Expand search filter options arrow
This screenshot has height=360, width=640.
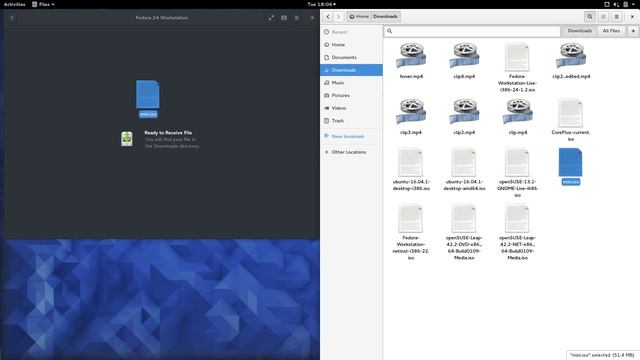633,31
